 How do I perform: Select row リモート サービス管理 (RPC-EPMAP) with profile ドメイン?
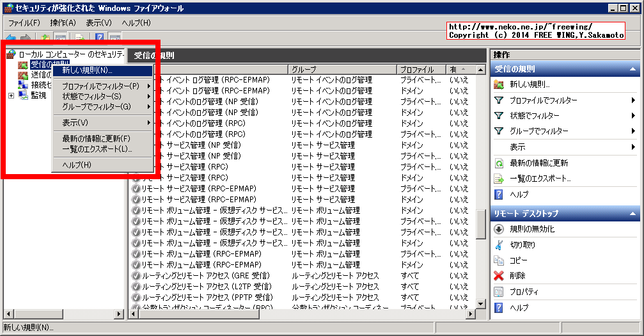(302, 200)
